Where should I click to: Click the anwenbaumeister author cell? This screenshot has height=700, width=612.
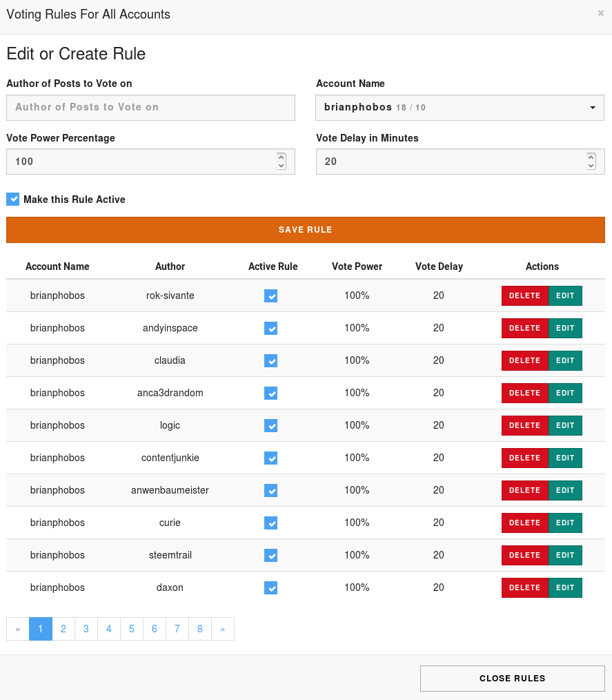coord(170,490)
